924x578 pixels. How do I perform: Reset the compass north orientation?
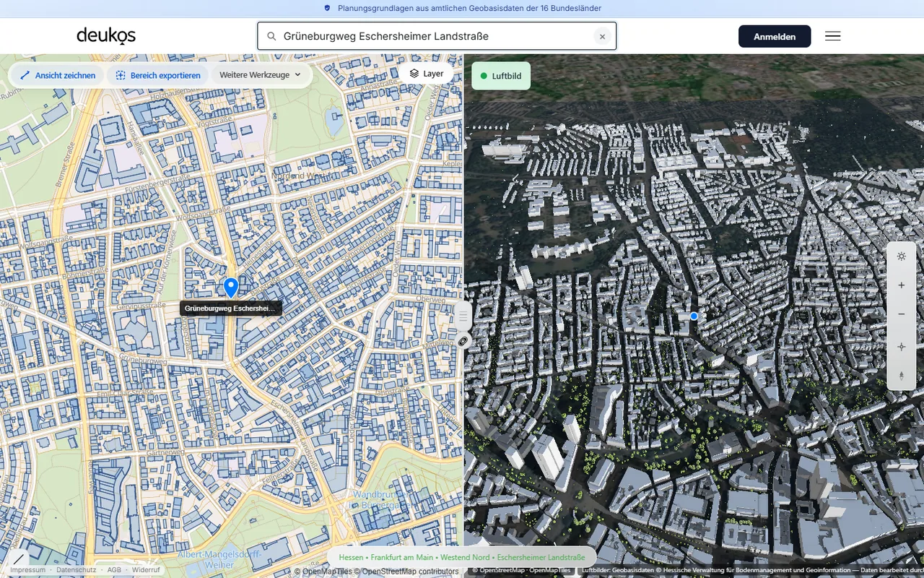901,376
